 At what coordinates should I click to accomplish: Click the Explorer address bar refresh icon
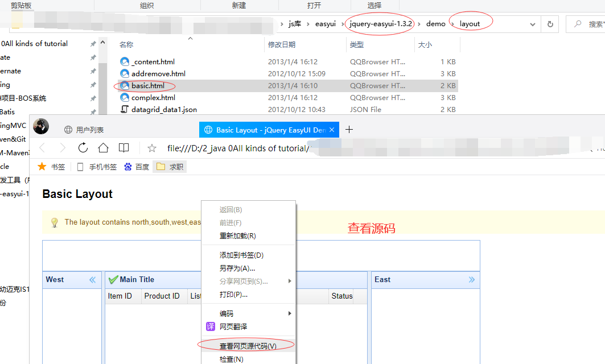coord(550,24)
